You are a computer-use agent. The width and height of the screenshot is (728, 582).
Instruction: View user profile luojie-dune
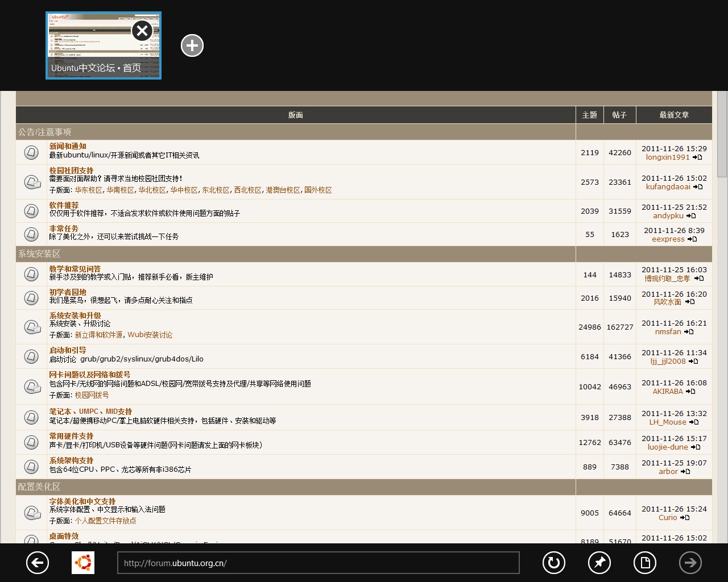coord(668,447)
